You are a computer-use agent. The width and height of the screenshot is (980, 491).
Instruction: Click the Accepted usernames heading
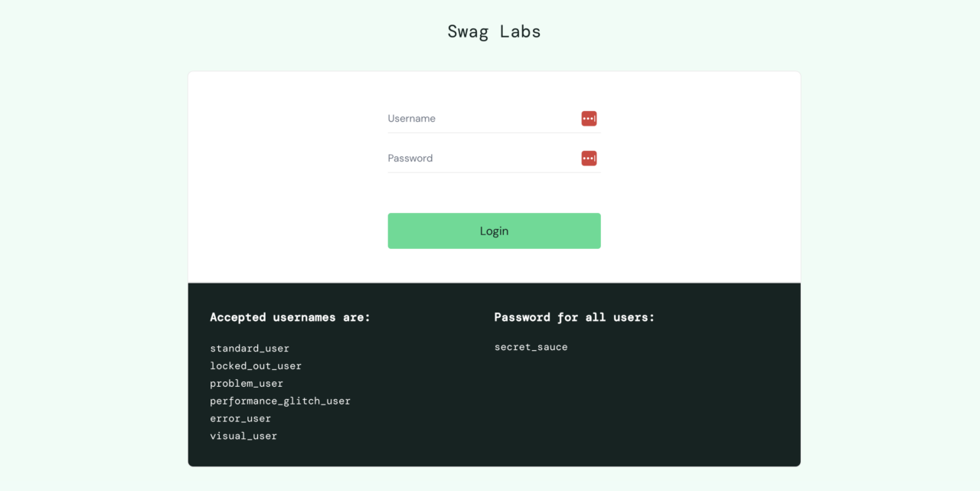[289, 316]
